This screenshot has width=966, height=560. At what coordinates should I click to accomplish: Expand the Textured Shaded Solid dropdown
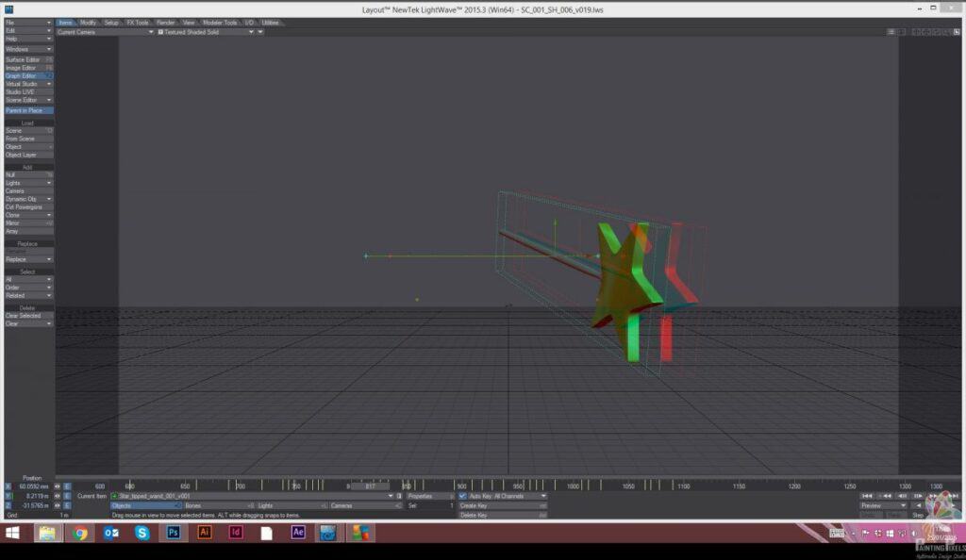[x=209, y=31]
